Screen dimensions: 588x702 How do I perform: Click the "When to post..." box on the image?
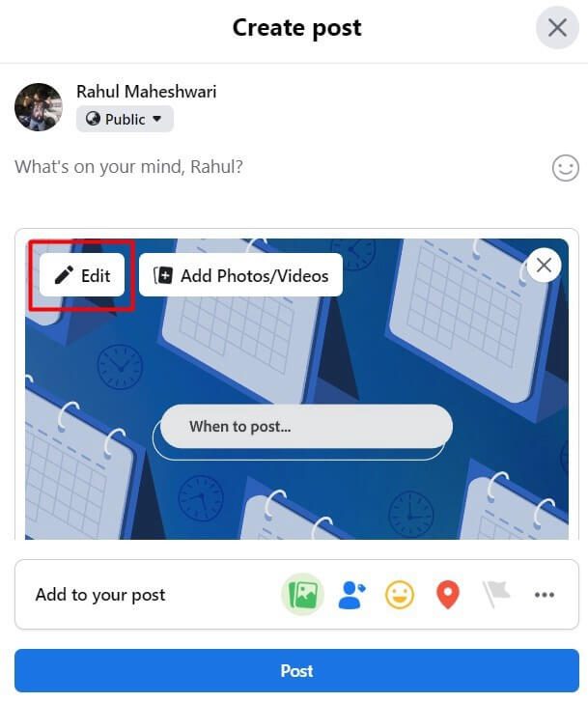pyautogui.click(x=306, y=426)
